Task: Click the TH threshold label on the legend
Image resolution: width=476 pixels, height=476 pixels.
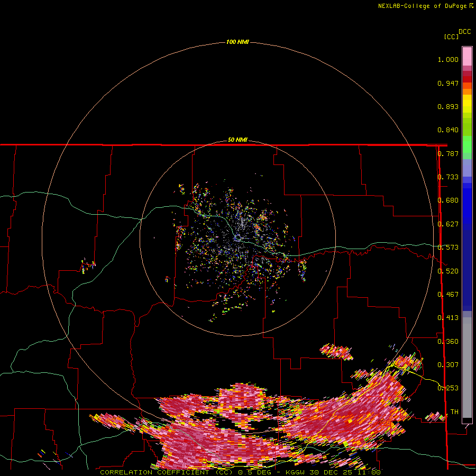Action: coord(454,412)
